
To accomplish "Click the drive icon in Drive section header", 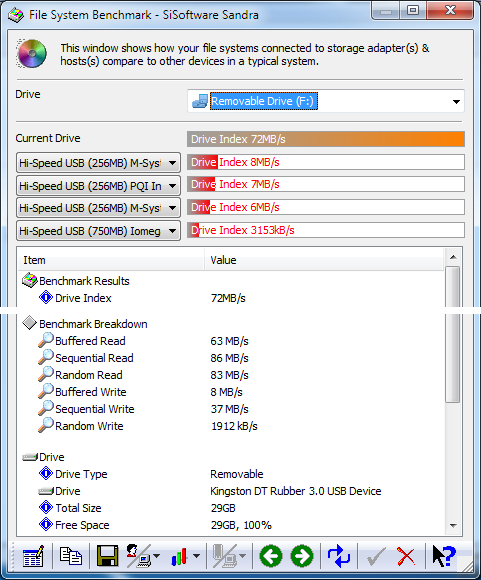I will tap(30, 458).
